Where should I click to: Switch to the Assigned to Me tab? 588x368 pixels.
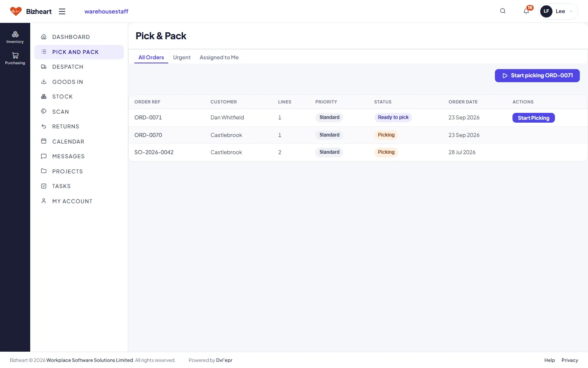pos(219,58)
